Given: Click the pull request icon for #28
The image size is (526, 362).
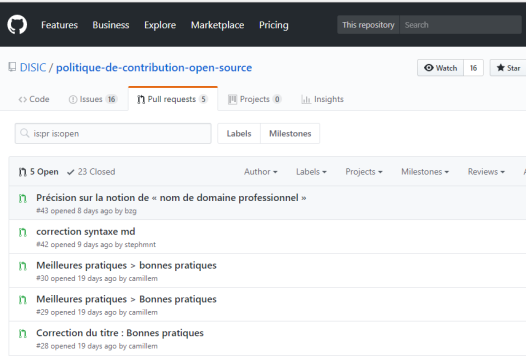Looking at the screenshot, I should click(22, 334).
